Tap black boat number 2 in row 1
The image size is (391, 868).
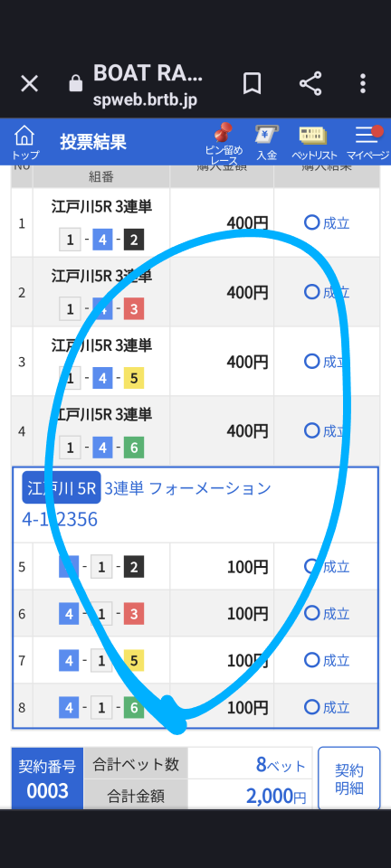tap(134, 241)
